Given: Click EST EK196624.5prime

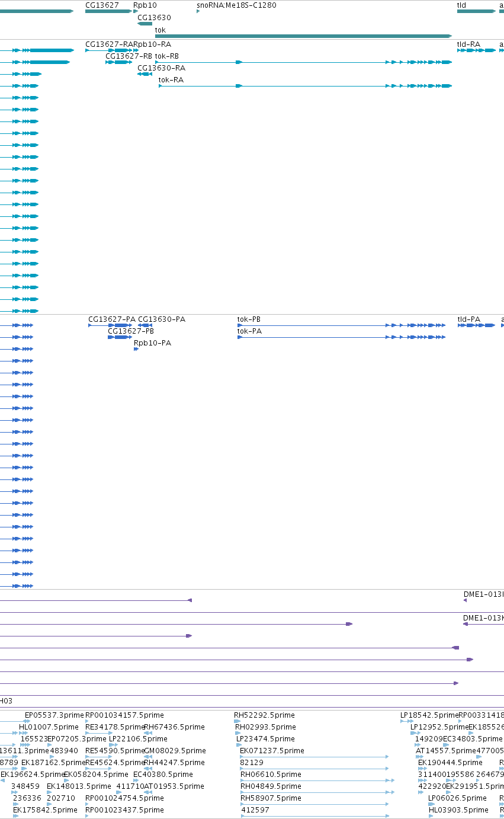Looking at the screenshot, I should pos(33,775).
